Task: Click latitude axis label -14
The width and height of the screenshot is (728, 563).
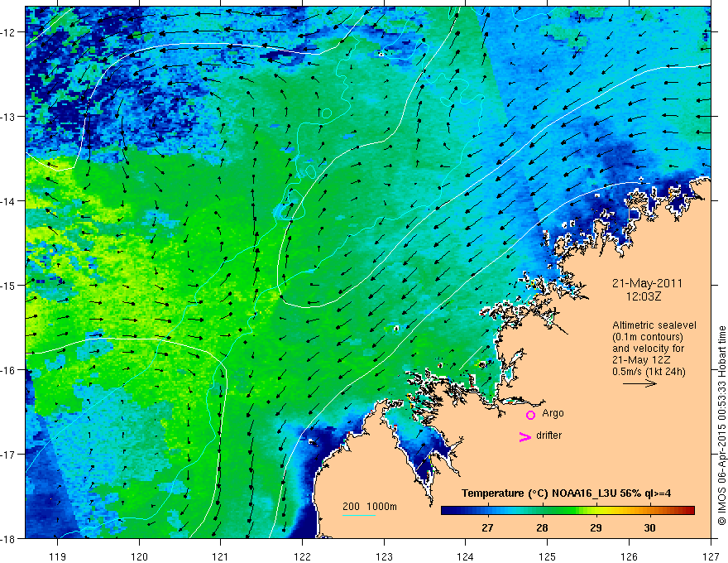Action: tap(8, 201)
